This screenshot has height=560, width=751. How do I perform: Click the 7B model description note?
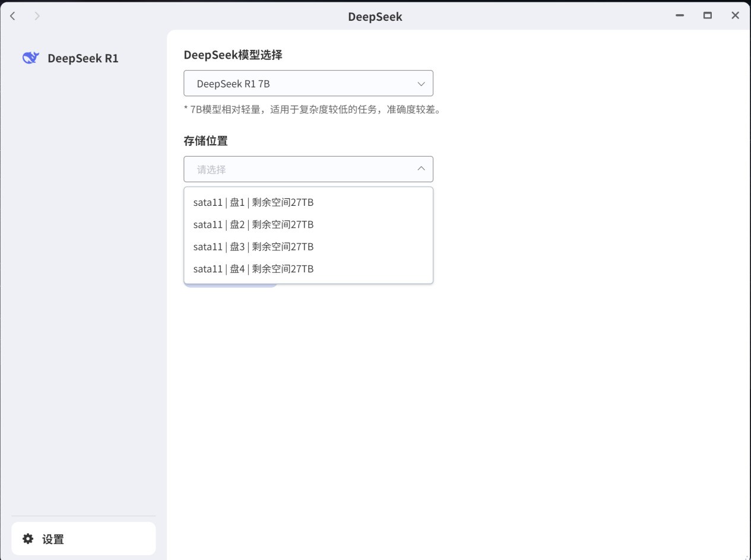pyautogui.click(x=312, y=110)
